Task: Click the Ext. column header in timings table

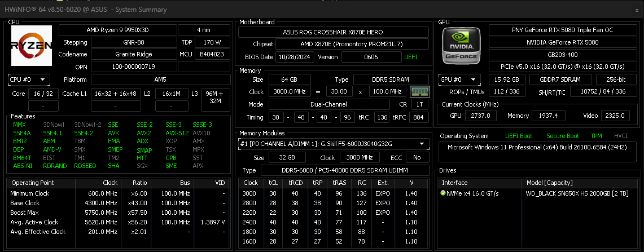Action: click(383, 183)
